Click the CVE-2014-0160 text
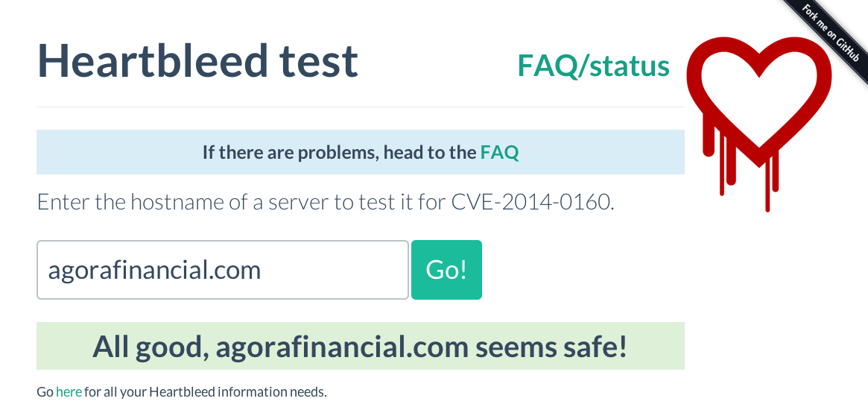This screenshot has width=868, height=410. [x=532, y=201]
